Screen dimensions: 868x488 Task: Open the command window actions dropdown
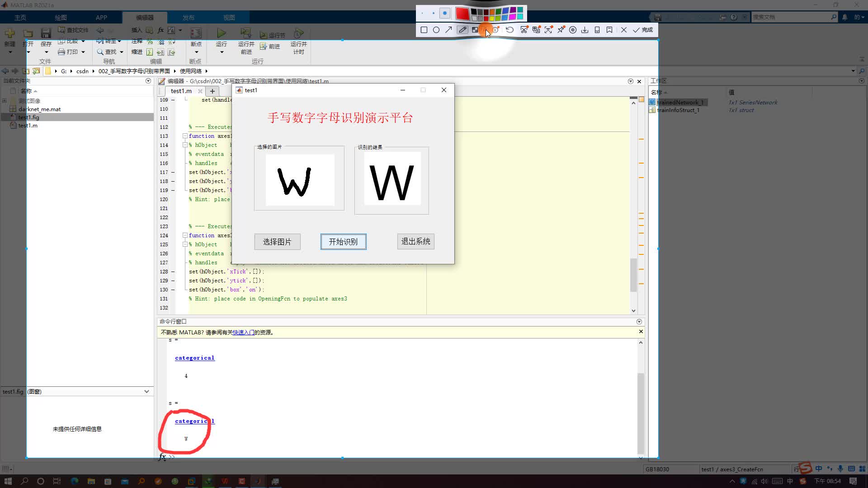pos(639,322)
